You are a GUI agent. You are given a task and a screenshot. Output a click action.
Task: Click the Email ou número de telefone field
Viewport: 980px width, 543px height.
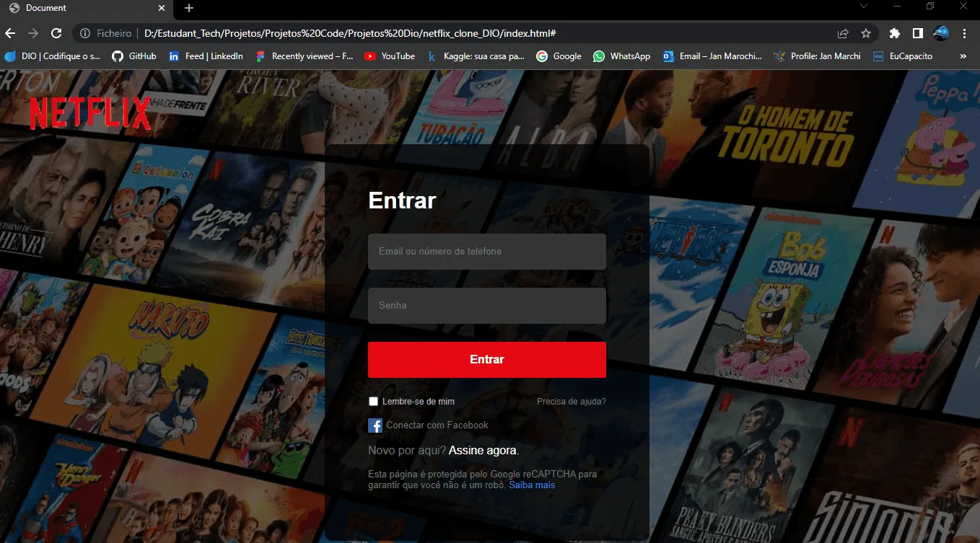pyautogui.click(x=487, y=252)
